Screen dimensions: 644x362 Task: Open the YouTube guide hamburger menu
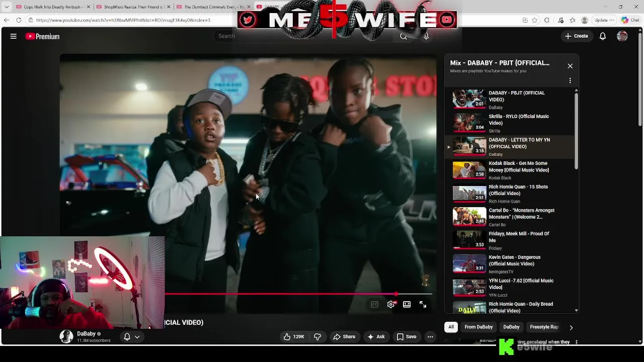pyautogui.click(x=14, y=36)
